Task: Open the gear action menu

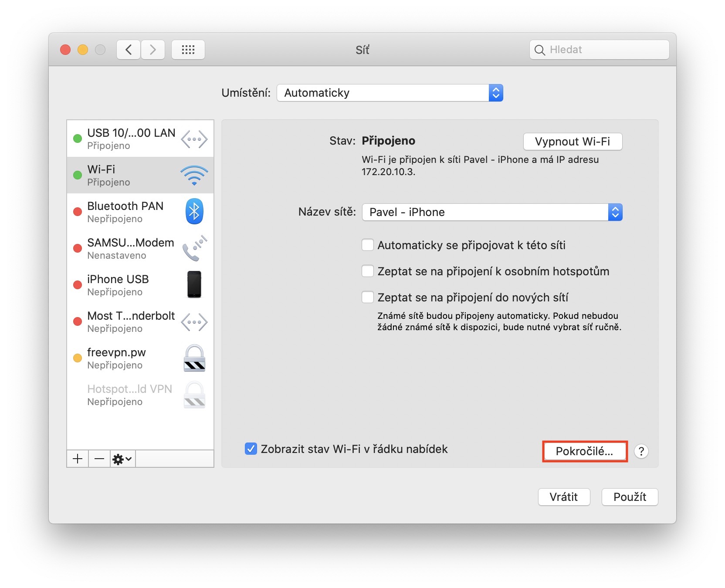Action: 122,459
